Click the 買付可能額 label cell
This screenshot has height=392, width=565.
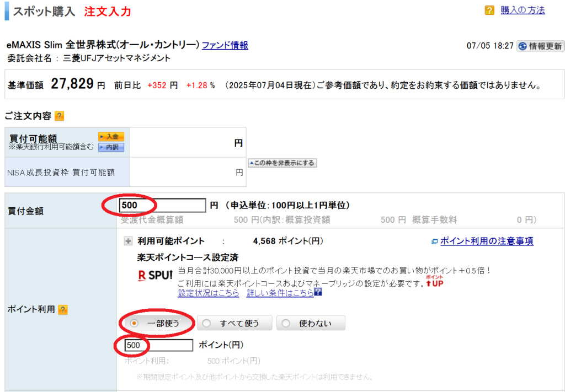tap(67, 142)
